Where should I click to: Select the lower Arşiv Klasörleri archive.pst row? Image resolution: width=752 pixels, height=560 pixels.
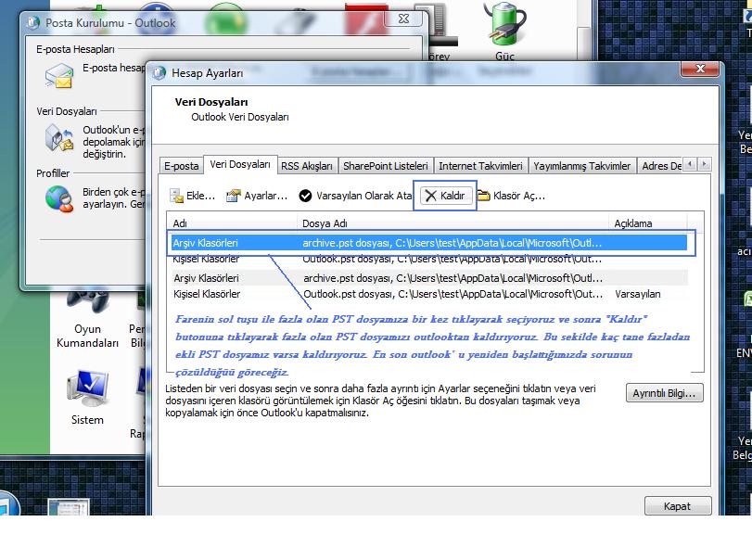click(429, 278)
